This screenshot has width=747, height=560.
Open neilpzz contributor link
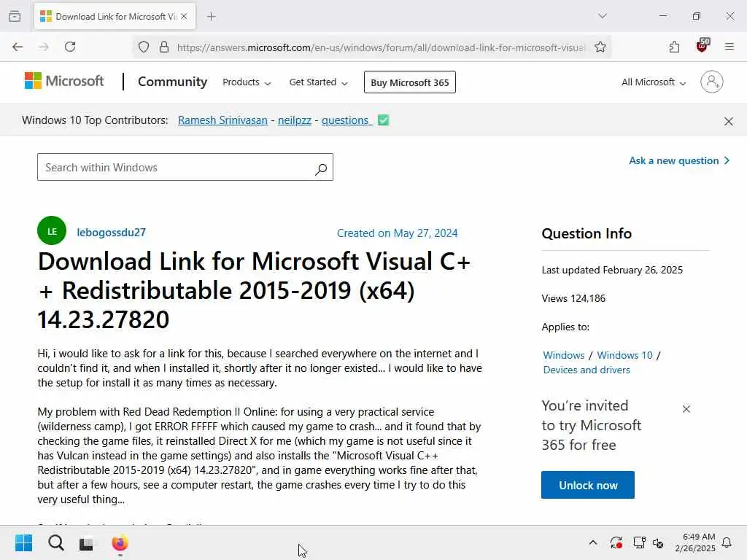pyautogui.click(x=295, y=120)
